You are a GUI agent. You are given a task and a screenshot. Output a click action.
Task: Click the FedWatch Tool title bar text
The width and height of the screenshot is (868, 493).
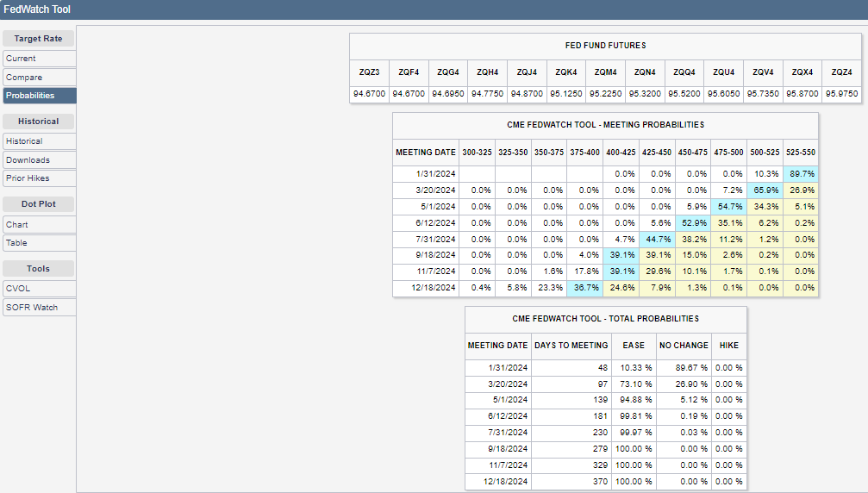(37, 9)
